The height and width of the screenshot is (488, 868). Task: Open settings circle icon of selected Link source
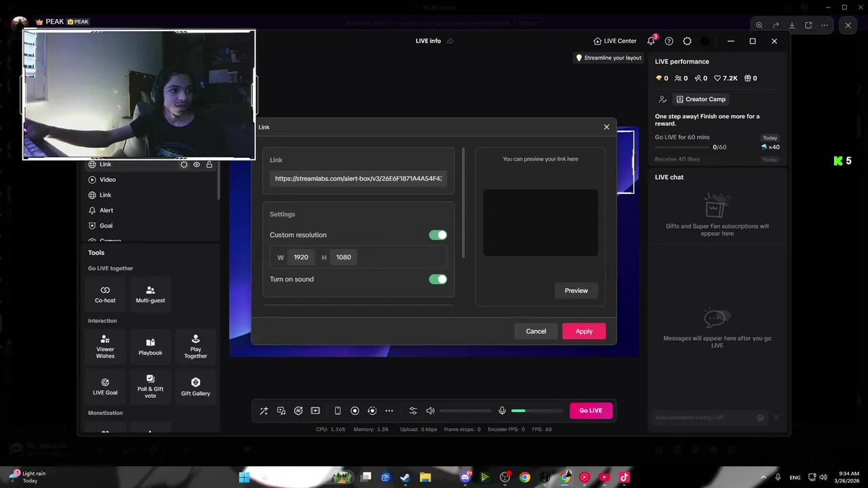(184, 165)
